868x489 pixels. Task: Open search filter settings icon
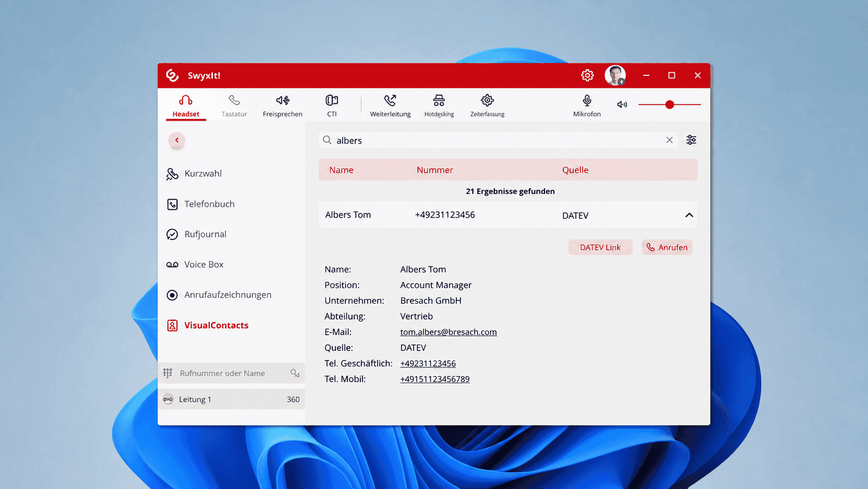coord(691,140)
